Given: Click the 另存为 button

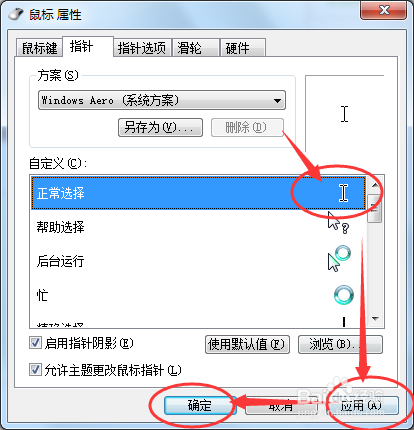Looking at the screenshot, I should 160,127.
